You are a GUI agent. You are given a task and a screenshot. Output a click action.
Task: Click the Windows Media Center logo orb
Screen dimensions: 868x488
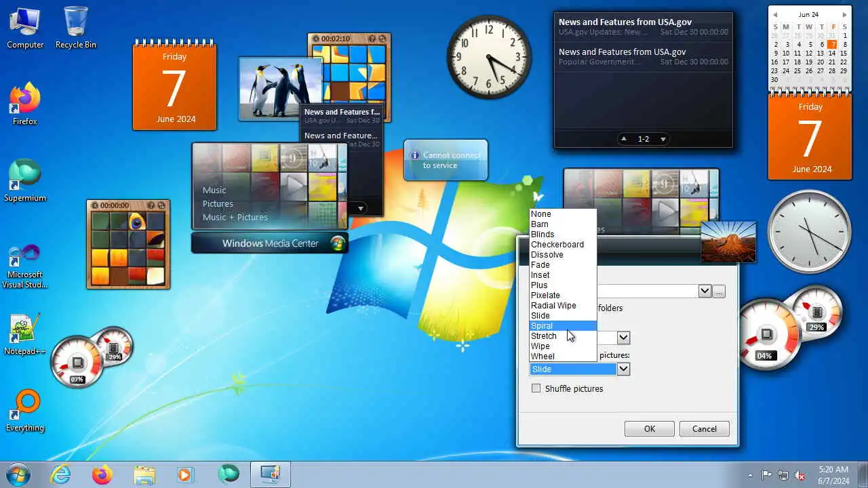tap(337, 243)
